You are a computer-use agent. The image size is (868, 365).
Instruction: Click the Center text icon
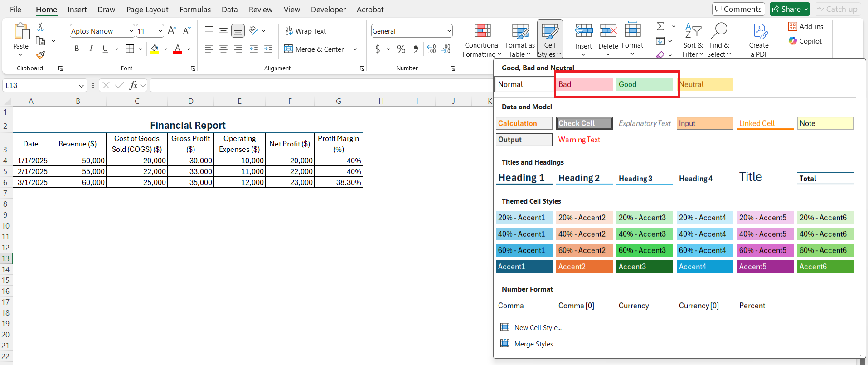223,49
